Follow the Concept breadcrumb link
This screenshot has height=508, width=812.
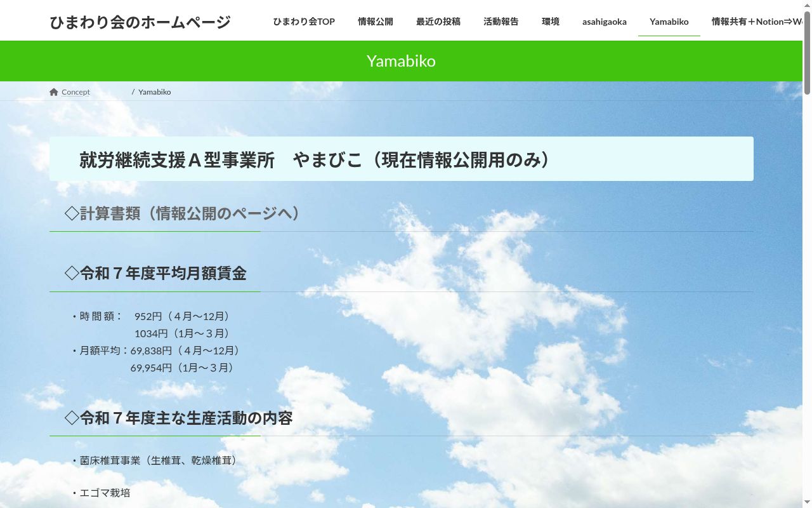tap(76, 92)
